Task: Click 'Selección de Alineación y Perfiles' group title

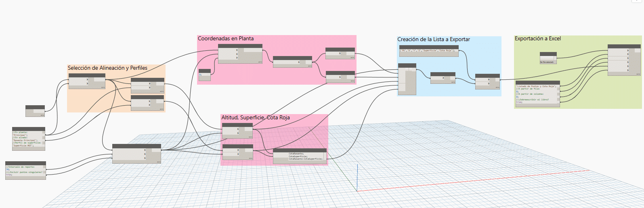Action: pyautogui.click(x=107, y=68)
